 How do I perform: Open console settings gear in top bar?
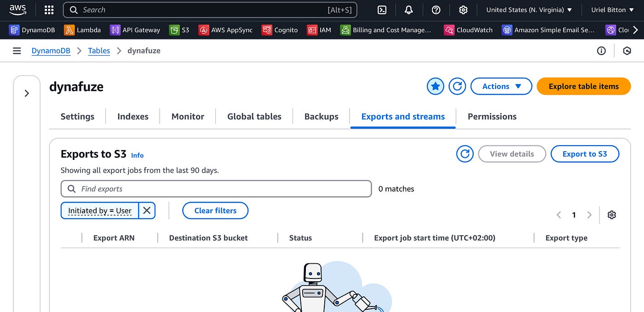[x=463, y=10]
